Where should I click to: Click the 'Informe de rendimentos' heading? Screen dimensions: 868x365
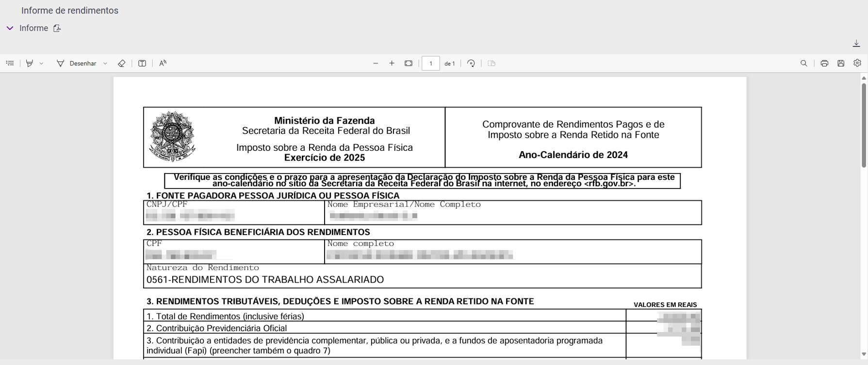pos(70,11)
